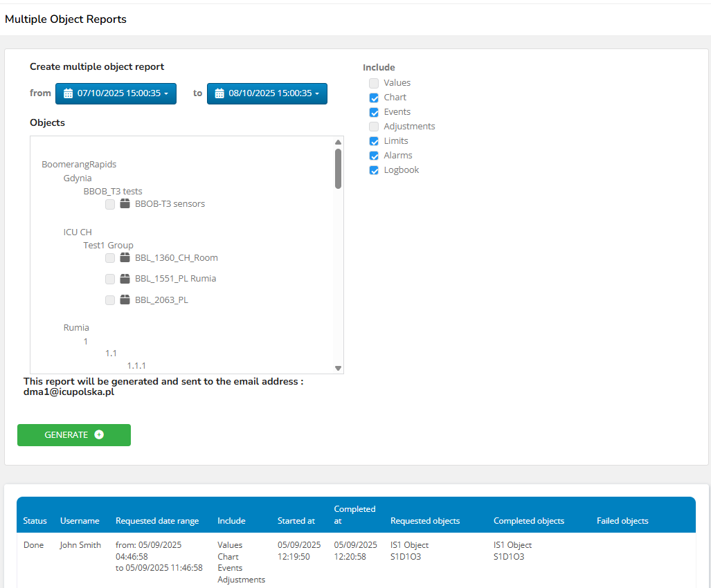This screenshot has height=588, width=711.
Task: Click the box icon beside BBOB-T3 sensors
Action: click(x=125, y=204)
